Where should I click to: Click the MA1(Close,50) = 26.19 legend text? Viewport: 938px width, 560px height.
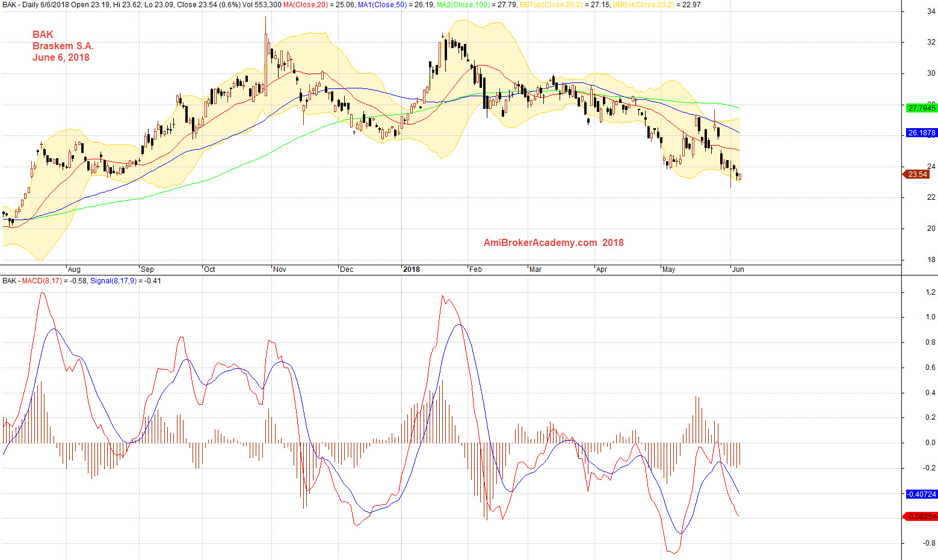[396, 5]
